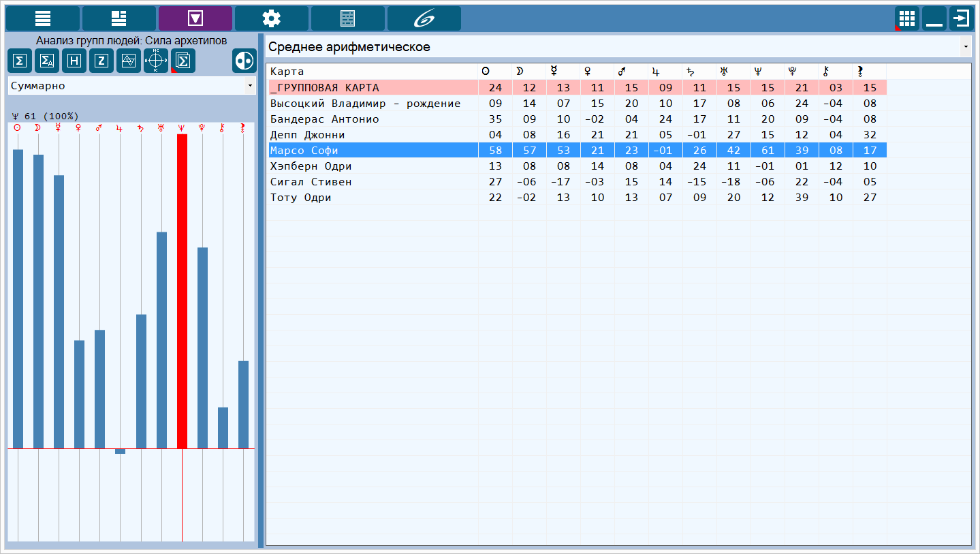
Task: Select the purple down-triangle tab
Action: [195, 18]
